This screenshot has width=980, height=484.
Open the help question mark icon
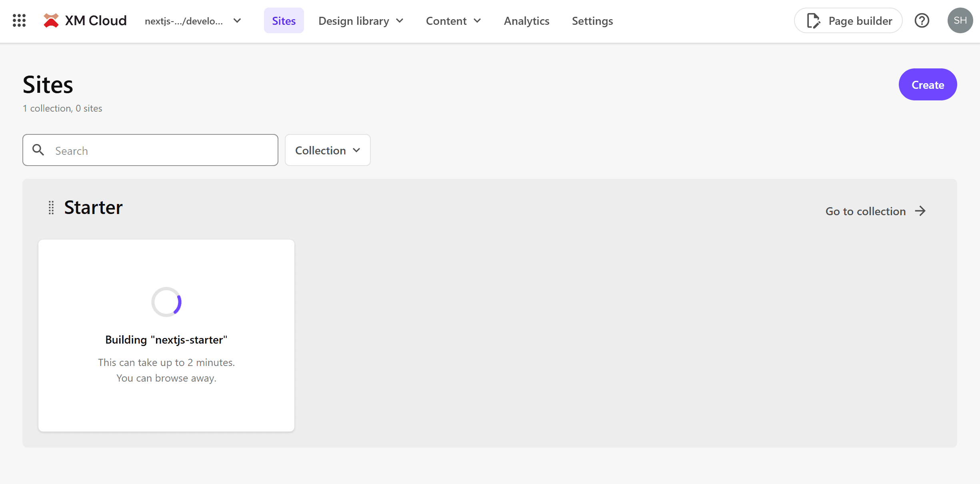coord(922,20)
